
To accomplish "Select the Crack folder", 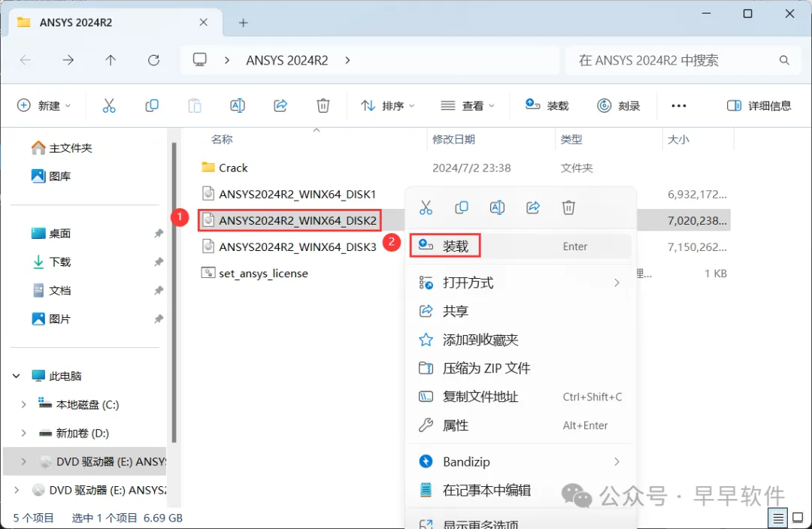I will click(233, 168).
